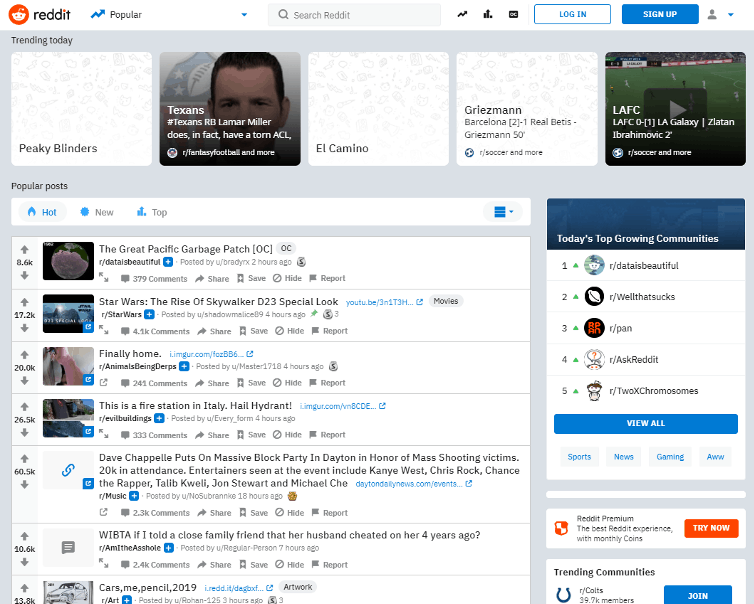The height and width of the screenshot is (604, 754).
Task: Open the All bar-chart icon in header
Action: (488, 14)
